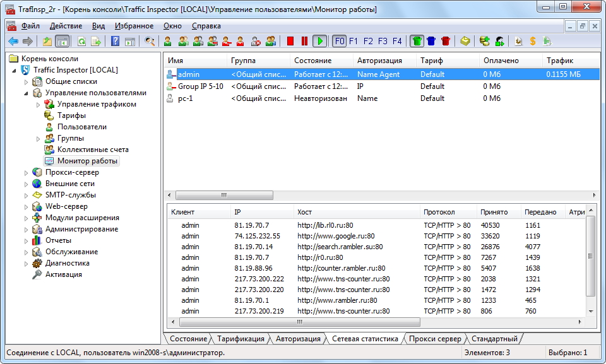Click the orange dollar sign icon
The image size is (606, 364).
coord(533,41)
